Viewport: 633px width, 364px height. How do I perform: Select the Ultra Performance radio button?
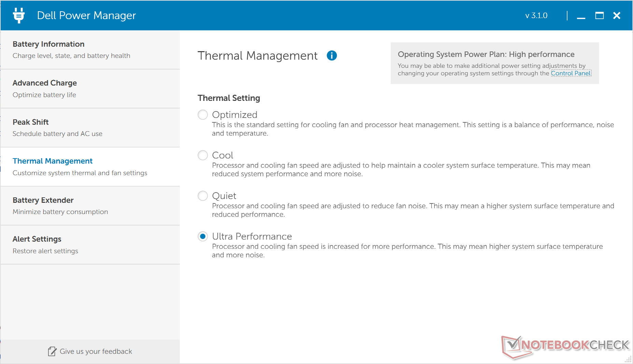point(203,237)
